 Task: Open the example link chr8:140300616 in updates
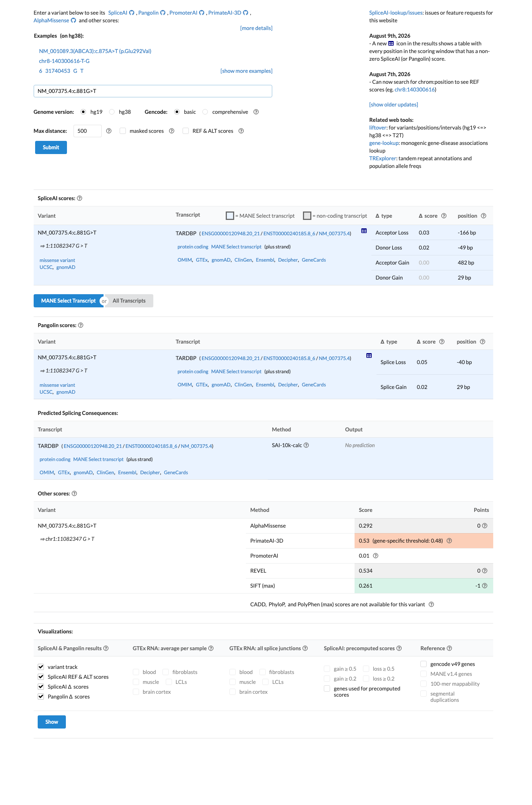click(x=415, y=90)
